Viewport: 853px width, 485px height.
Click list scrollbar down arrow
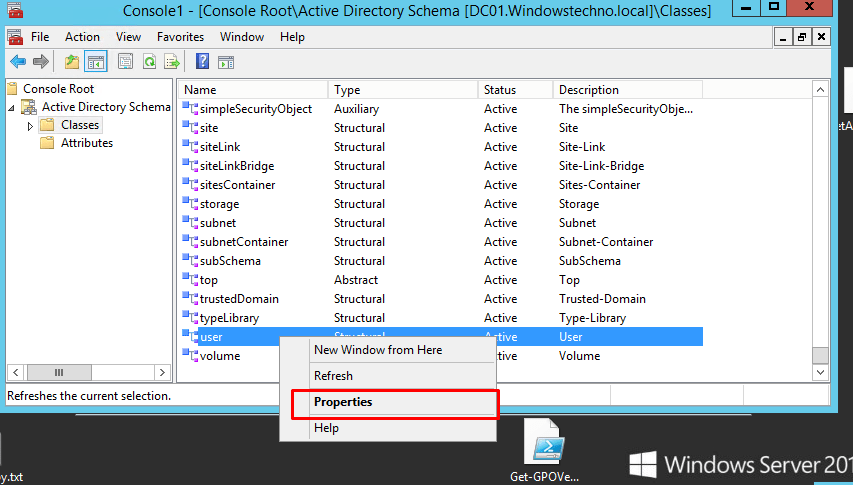[x=820, y=372]
